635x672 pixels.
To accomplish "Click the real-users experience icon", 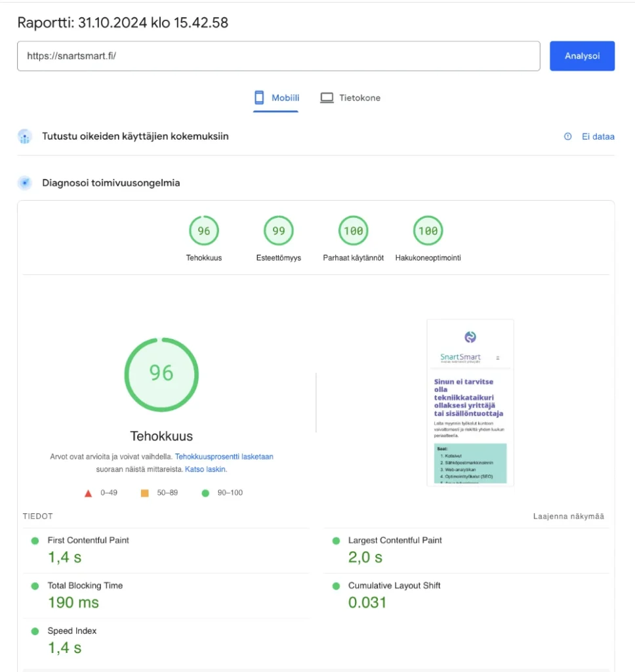I will click(25, 136).
